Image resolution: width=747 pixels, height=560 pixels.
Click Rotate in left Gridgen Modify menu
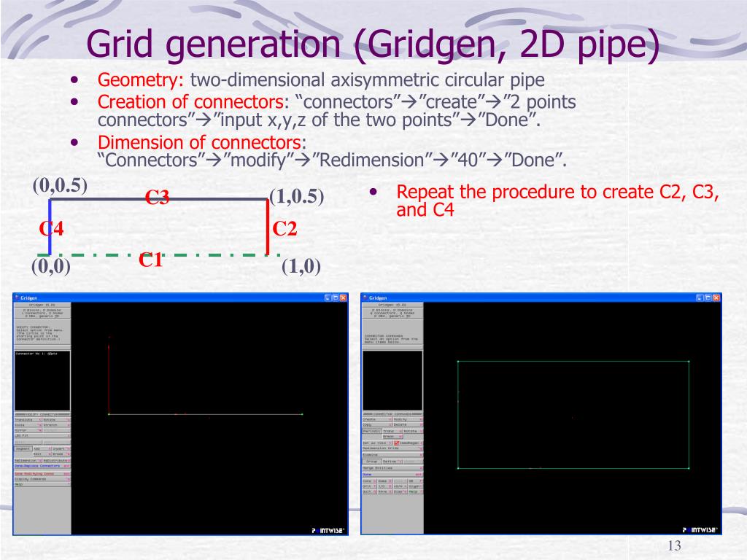[x=56, y=419]
